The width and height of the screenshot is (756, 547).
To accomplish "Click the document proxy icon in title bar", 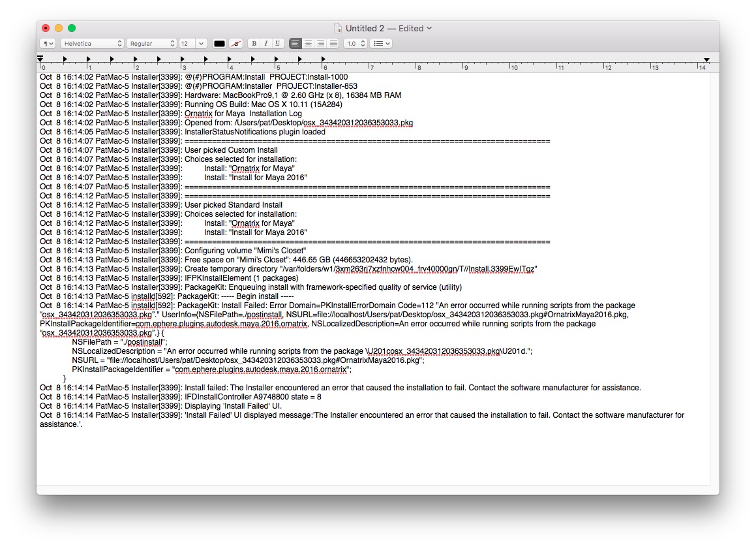I will (338, 28).
